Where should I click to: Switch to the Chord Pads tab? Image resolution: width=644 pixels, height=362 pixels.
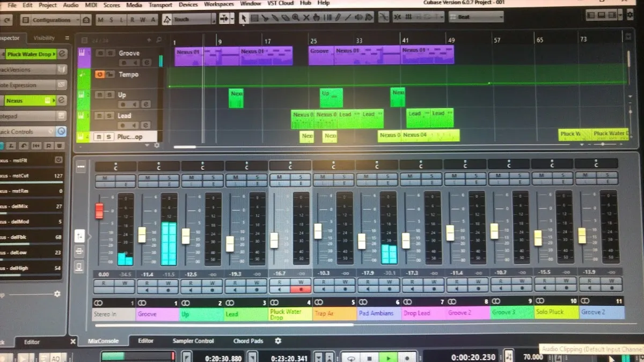248,341
